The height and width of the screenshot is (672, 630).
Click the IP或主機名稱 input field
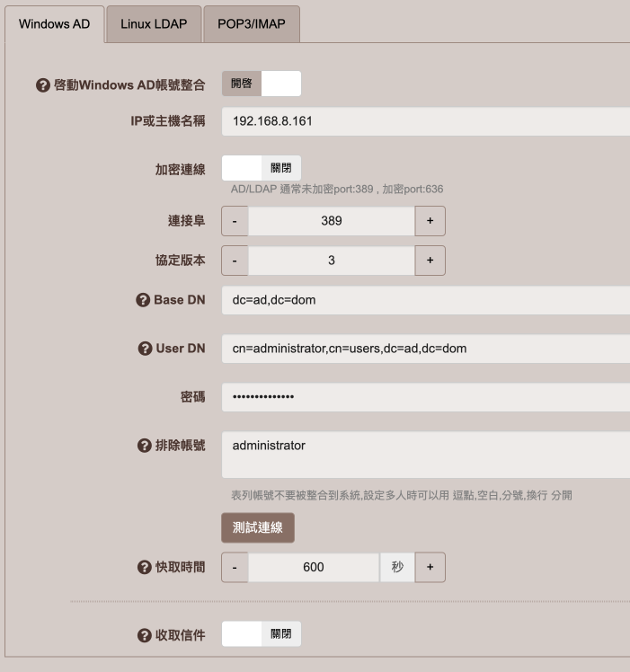point(425,121)
